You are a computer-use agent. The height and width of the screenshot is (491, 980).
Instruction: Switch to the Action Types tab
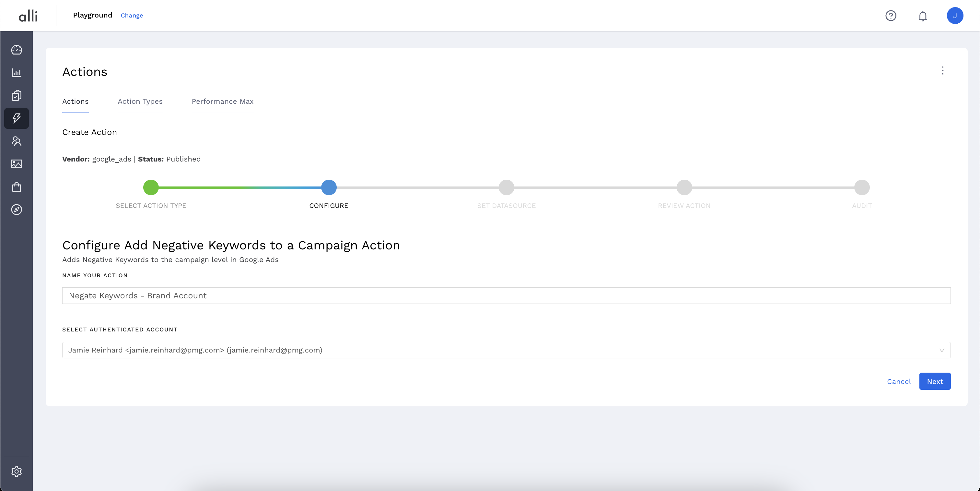[x=140, y=102]
